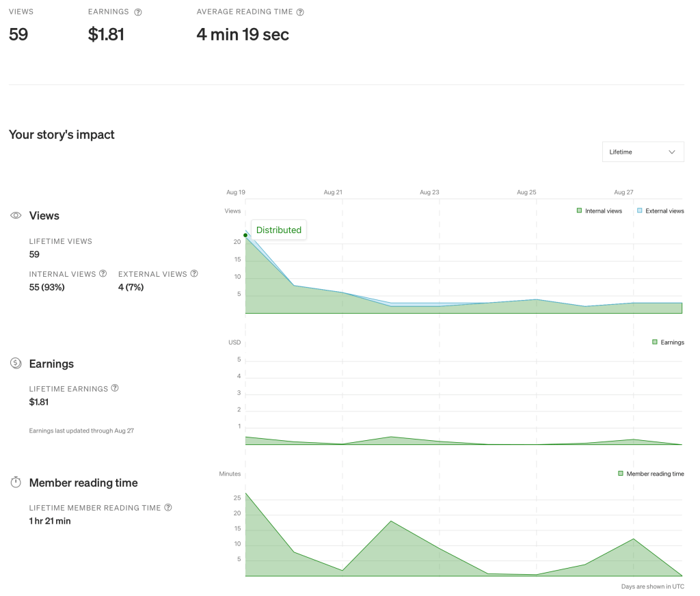Image resolution: width=700 pixels, height=596 pixels.
Task: Click the Earnings chart legend swatch
Action: point(655,342)
